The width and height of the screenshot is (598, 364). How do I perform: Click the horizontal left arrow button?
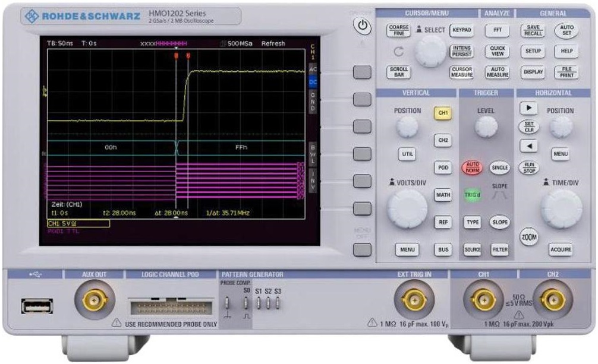528,145
